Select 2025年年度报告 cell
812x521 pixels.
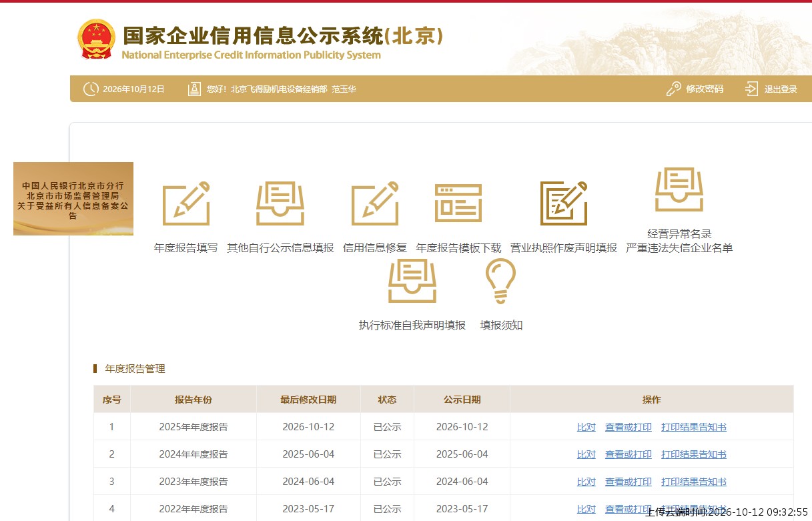click(193, 427)
